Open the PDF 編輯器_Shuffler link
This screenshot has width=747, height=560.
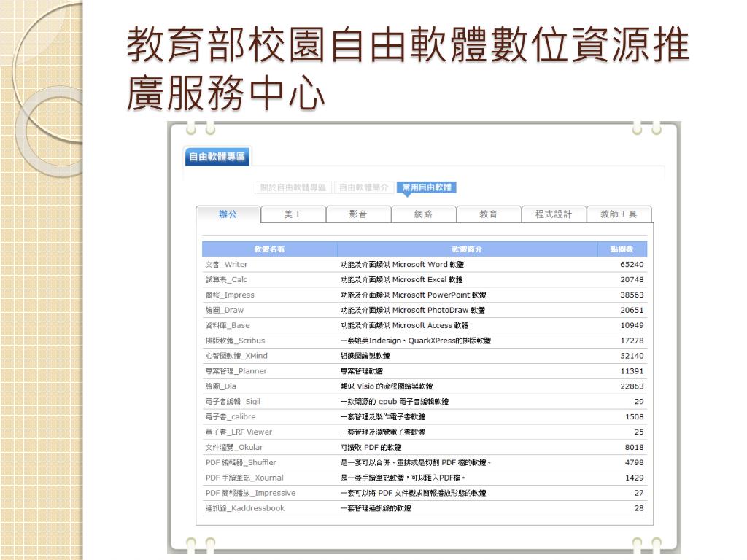241,462
